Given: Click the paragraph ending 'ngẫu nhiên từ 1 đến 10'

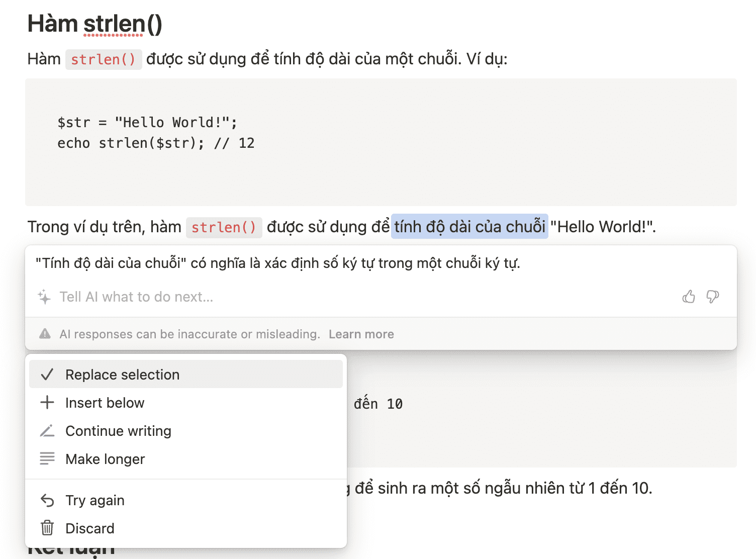Looking at the screenshot, I should click(503, 488).
